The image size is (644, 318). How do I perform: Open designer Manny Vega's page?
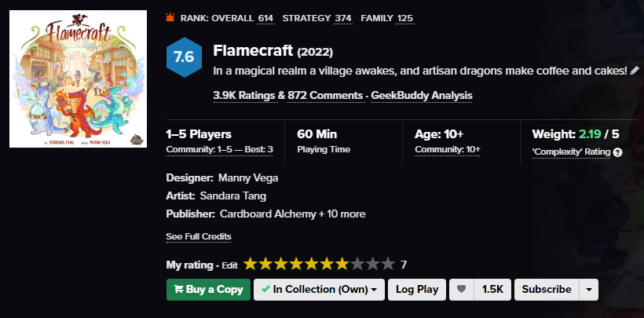coord(248,178)
